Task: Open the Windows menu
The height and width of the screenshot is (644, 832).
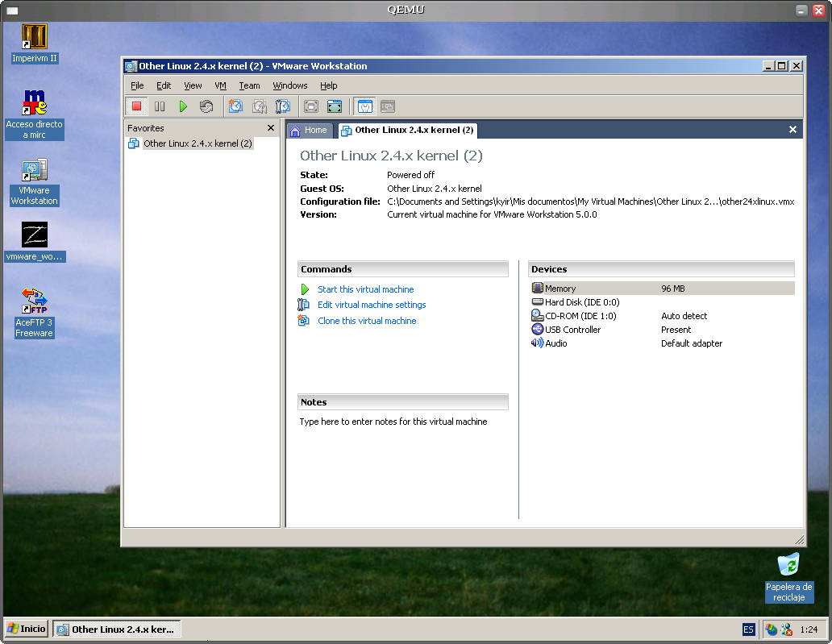Action: [289, 85]
